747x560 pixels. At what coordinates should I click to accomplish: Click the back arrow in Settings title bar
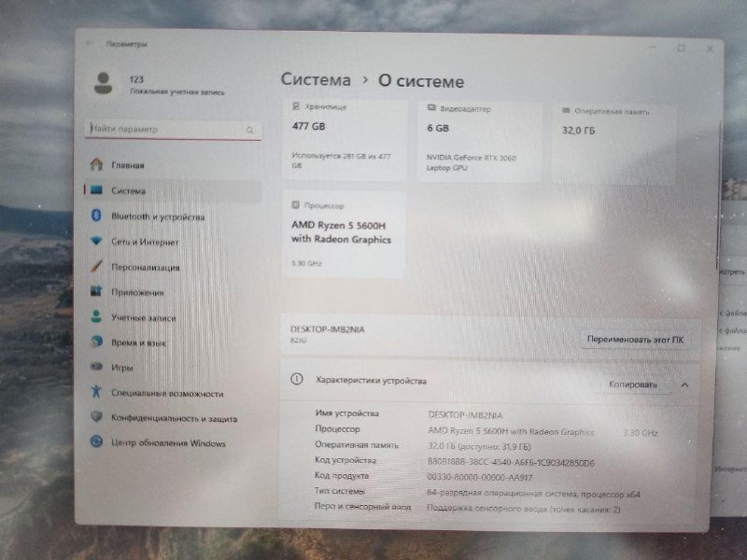[89, 43]
